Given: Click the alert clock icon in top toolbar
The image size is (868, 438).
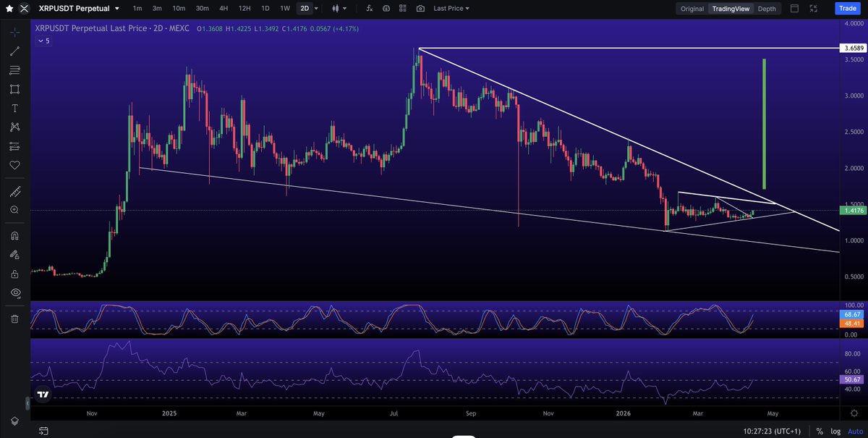Looking at the screenshot, I should [x=386, y=9].
